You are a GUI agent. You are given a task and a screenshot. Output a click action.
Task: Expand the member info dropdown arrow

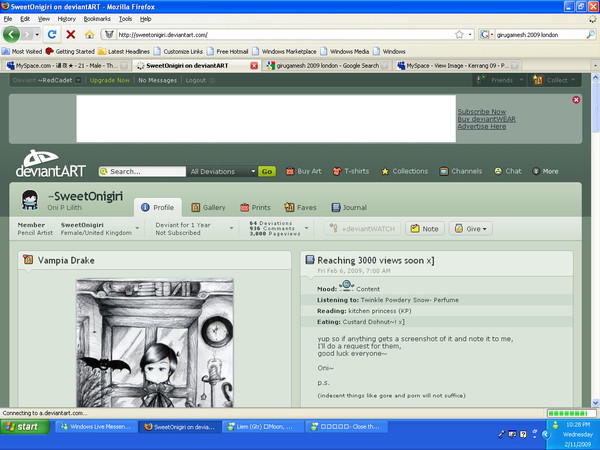[137, 228]
